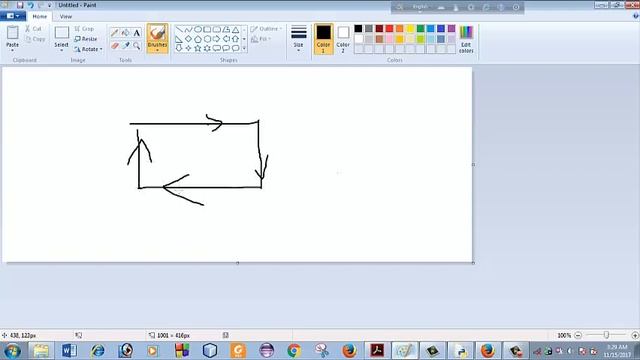Click the zoom slider handle
Image resolution: width=640 pixels, height=360 pixels.
pyautogui.click(x=607, y=335)
